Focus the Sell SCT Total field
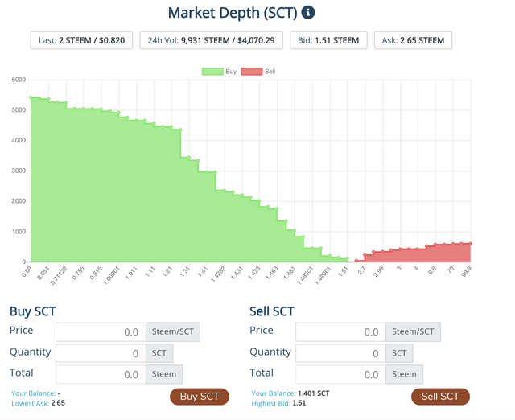 pos(340,374)
